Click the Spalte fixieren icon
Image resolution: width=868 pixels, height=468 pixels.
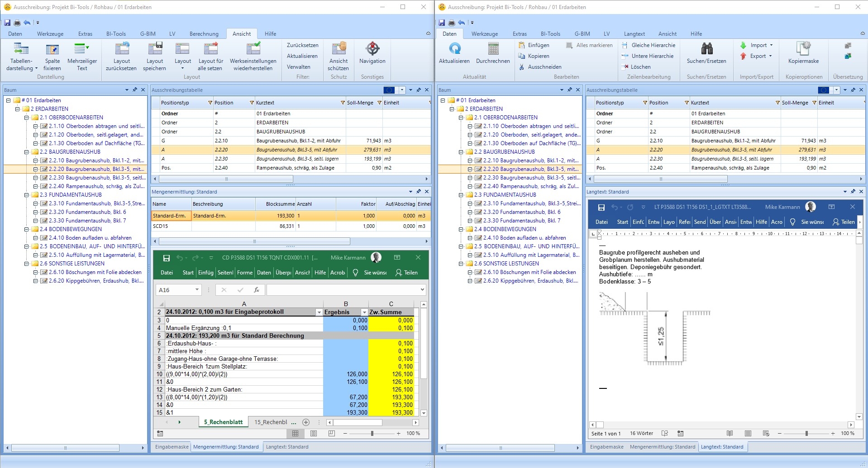(52, 49)
